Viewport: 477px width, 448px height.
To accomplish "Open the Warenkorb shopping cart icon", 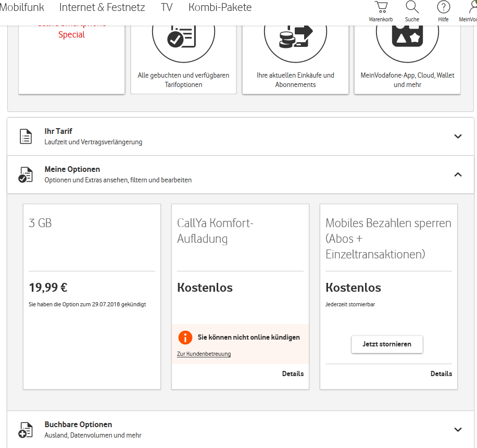I will coord(381,8).
